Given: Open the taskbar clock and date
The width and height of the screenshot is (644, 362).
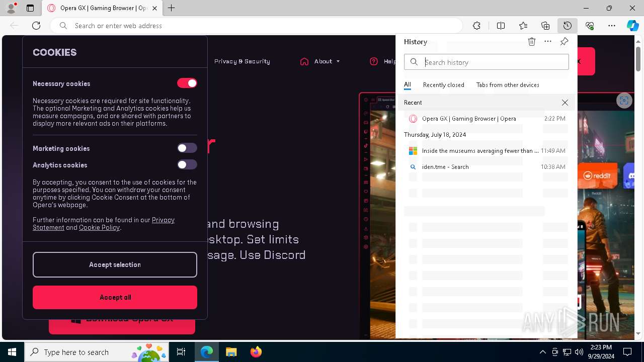Looking at the screenshot, I should [600, 352].
